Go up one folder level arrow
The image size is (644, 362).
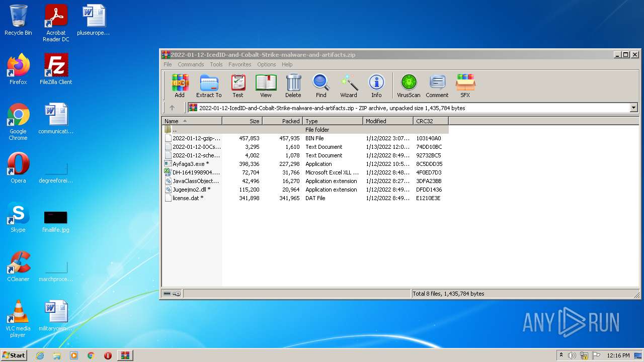pyautogui.click(x=172, y=108)
